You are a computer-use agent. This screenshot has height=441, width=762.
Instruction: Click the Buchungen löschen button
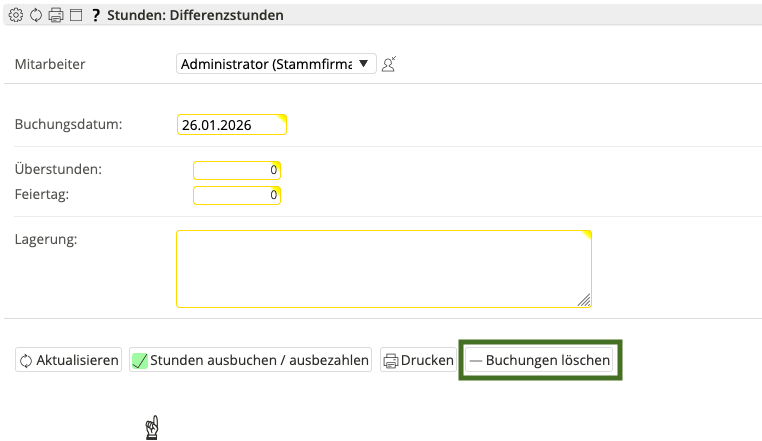tap(540, 360)
